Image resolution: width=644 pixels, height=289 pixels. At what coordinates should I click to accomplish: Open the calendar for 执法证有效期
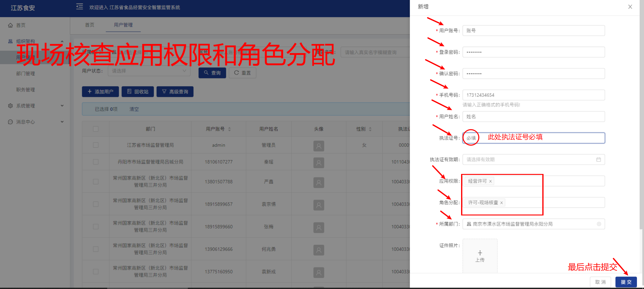pos(598,160)
